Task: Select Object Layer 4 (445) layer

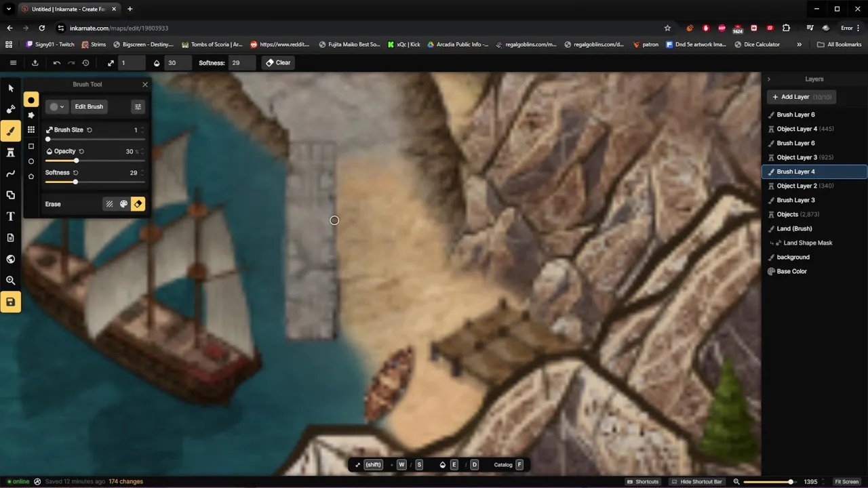Action: [x=814, y=129]
